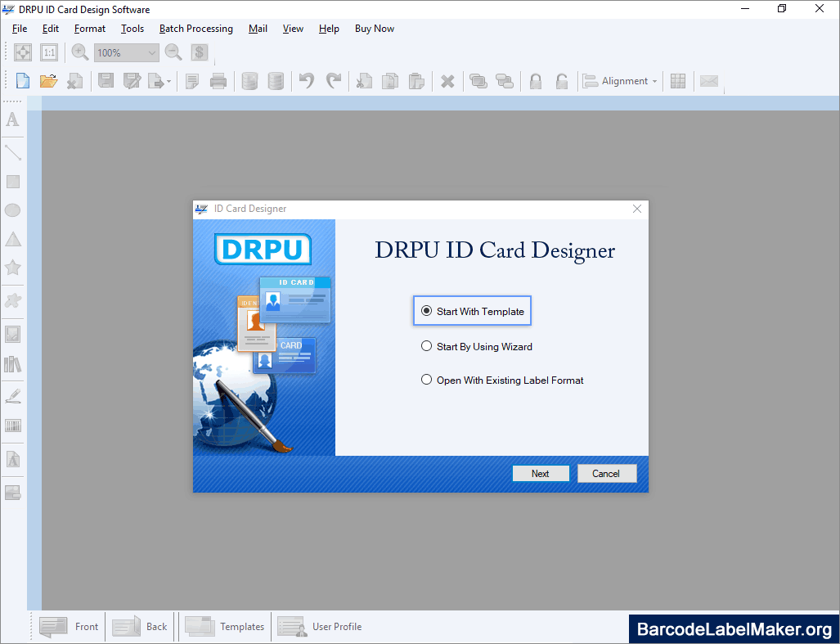This screenshot has height=644, width=840.
Task: Click the Cancel button
Action: tap(606, 474)
